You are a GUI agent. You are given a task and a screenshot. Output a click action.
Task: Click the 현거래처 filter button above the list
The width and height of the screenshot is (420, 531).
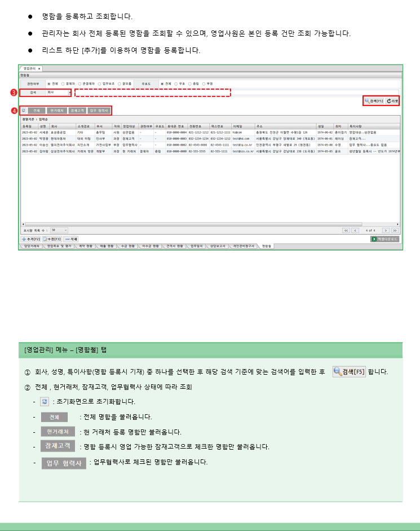tap(57, 111)
